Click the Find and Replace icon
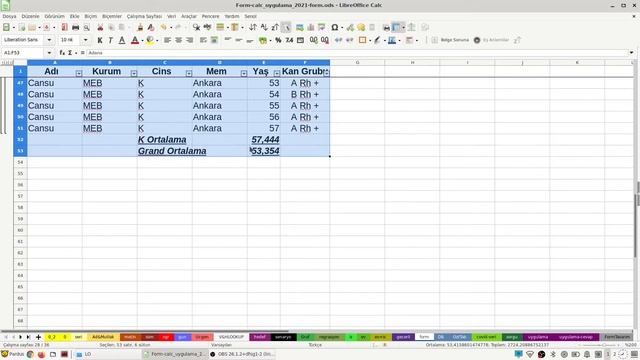640x360 pixels. coord(196,27)
